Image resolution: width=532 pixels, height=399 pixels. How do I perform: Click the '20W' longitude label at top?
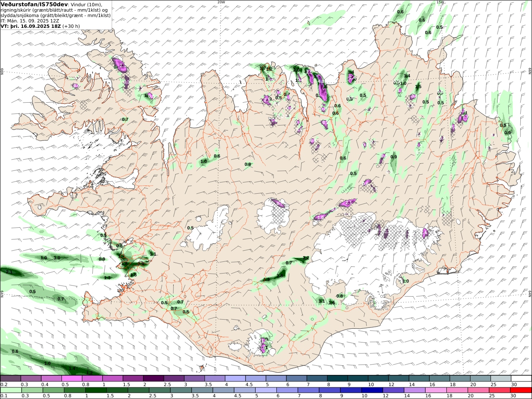pos(221,2)
